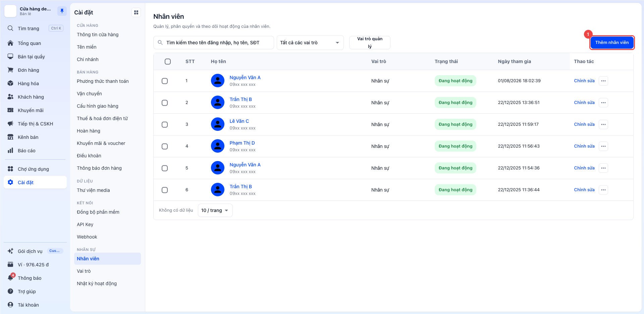Click the Khuyến mãi ticket icon

(x=10, y=110)
